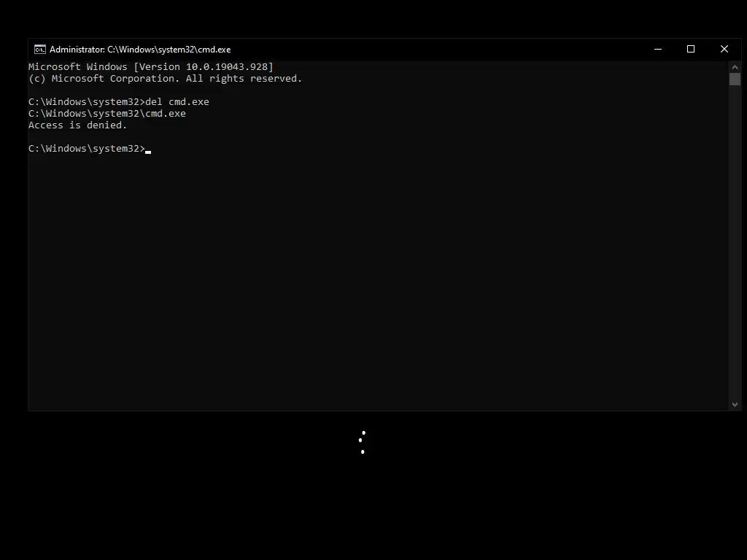Click the '(c) Microsoft Corporation. All rights reserved.' line
The width and height of the screenshot is (747, 560).
[166, 79]
